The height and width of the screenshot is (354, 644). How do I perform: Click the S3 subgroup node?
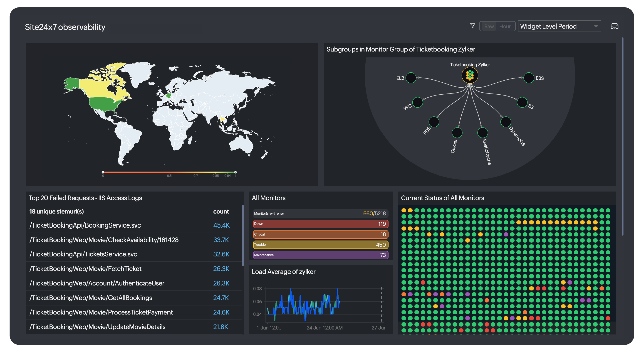click(522, 102)
